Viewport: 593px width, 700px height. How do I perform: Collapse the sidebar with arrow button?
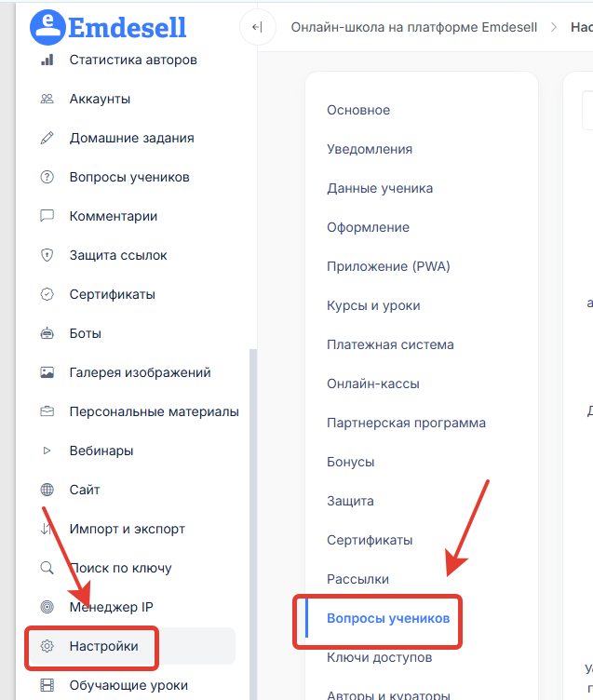257,28
